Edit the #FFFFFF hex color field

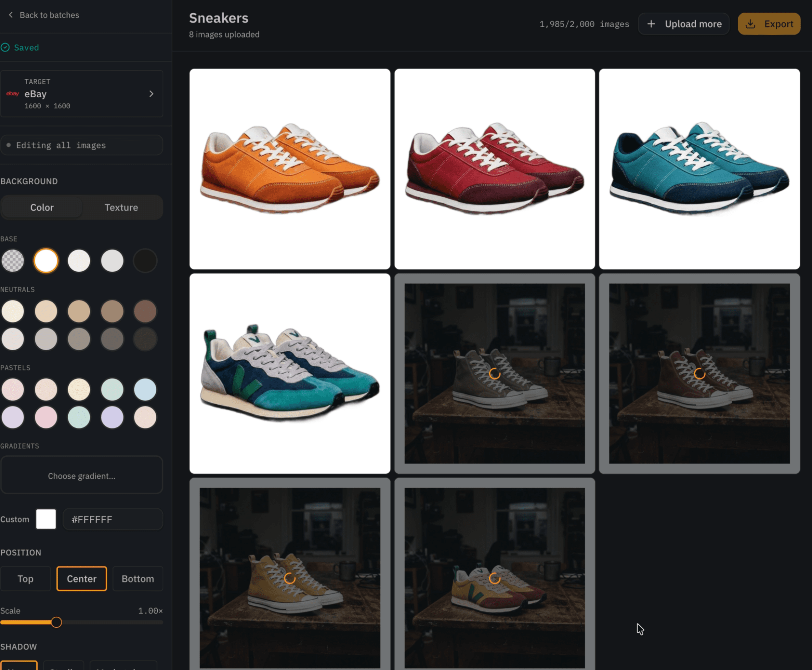point(113,519)
